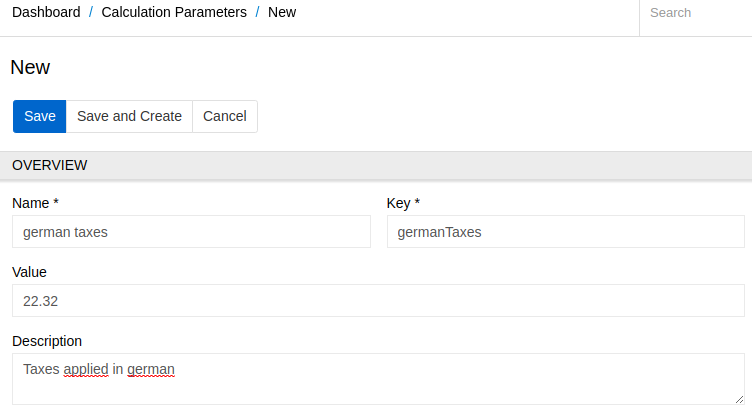Click the Description field label
Viewport: 752px width, 410px height.
pos(47,341)
